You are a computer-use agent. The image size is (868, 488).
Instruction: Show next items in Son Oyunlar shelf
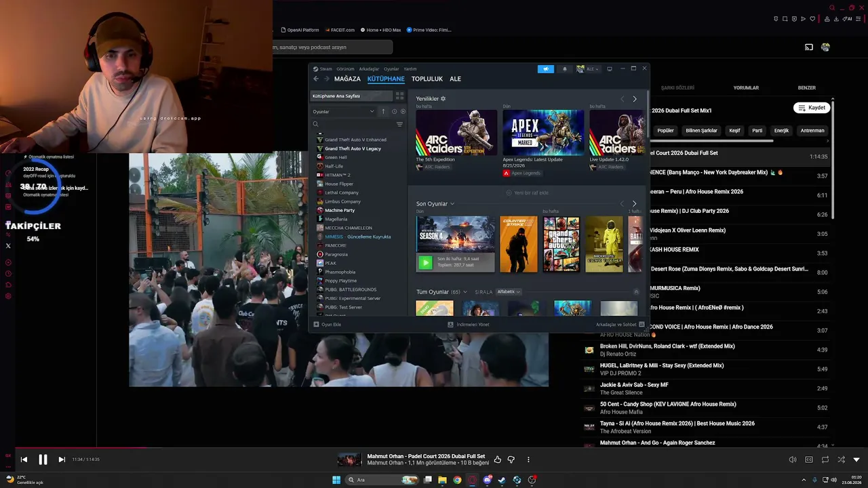point(634,203)
